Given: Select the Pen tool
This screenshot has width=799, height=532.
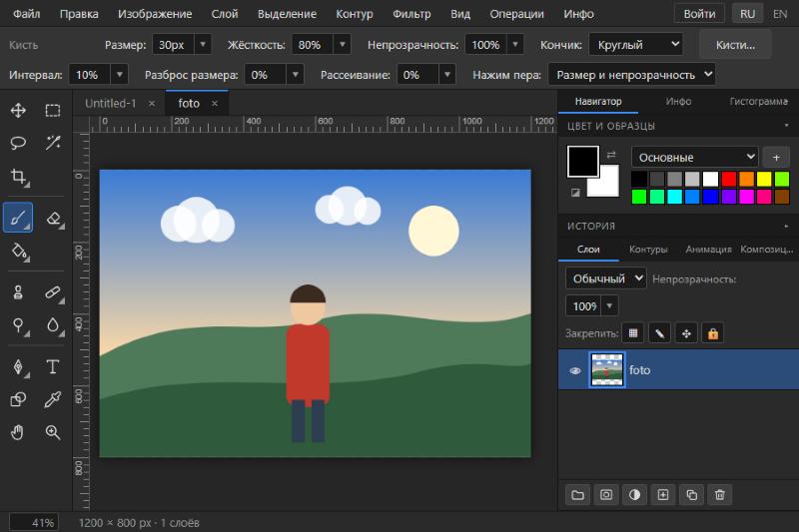Looking at the screenshot, I should pyautogui.click(x=18, y=367).
